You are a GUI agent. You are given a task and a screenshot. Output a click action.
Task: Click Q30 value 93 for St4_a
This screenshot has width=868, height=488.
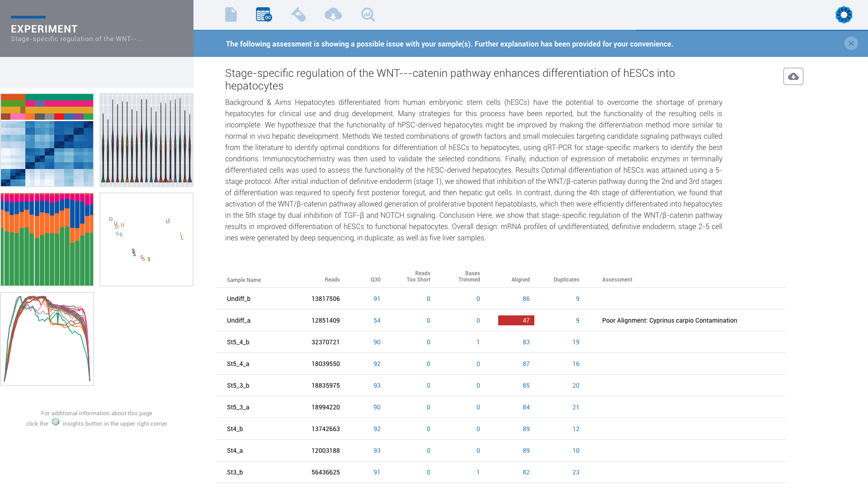point(377,450)
